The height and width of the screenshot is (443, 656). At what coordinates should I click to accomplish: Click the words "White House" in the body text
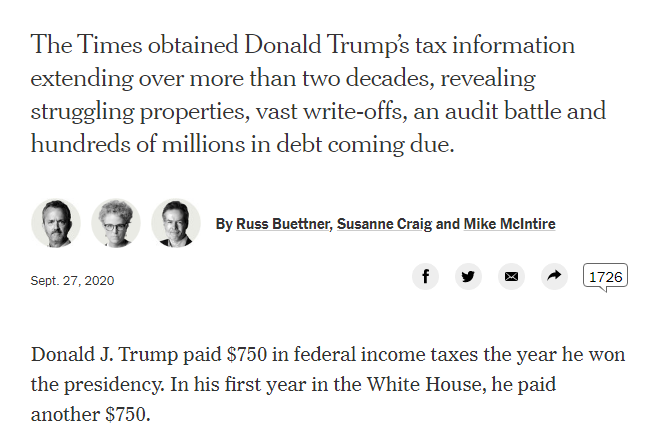click(x=426, y=384)
